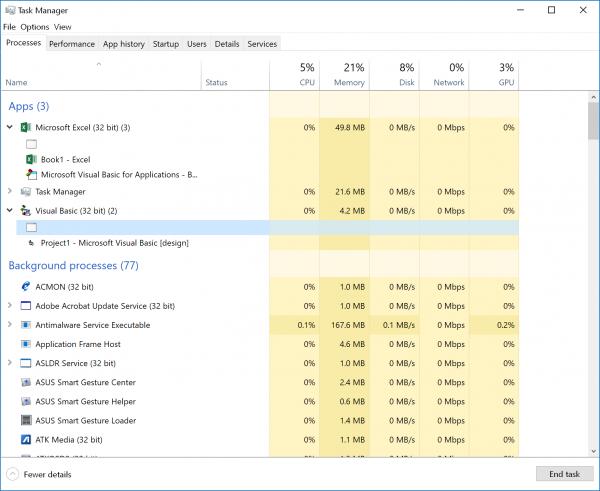Click the scrollbar down arrow
600x491 pixels.
[x=593, y=452]
